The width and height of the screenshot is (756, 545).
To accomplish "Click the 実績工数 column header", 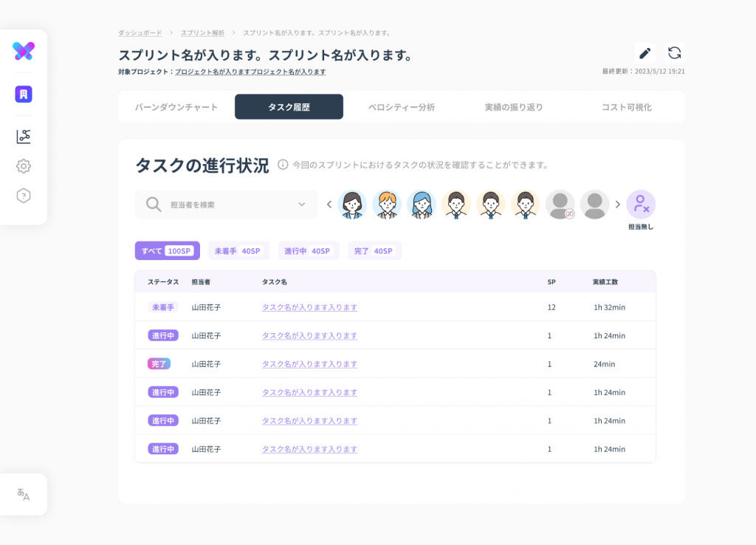I will (x=605, y=282).
